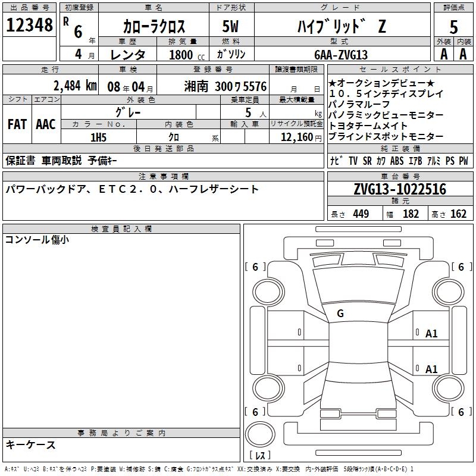Image resolution: width=476 pixels, height=476 pixels.
Task: Click the ABS equipment code
Action: pos(397,161)
